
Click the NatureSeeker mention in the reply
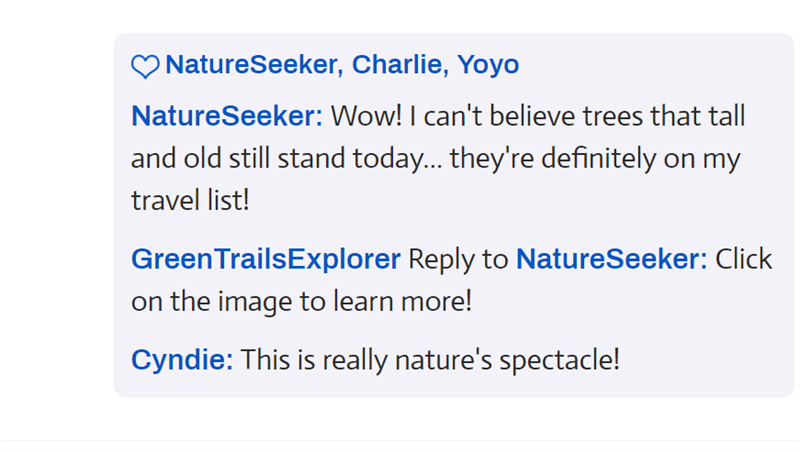(610, 259)
